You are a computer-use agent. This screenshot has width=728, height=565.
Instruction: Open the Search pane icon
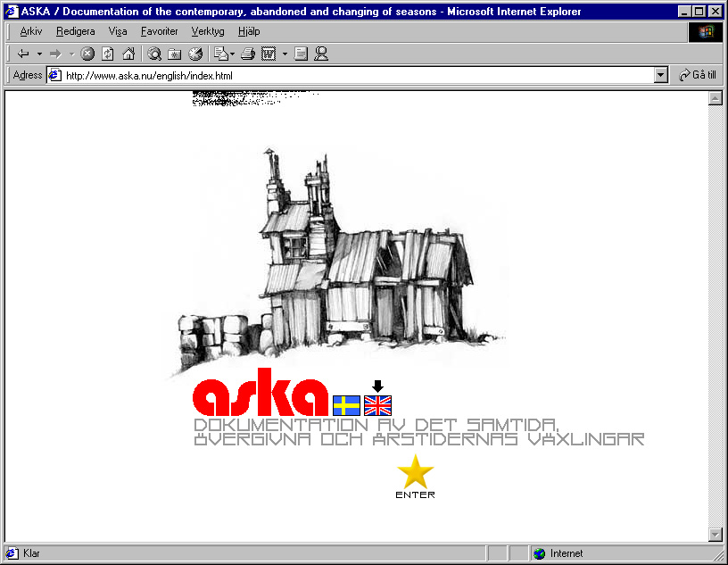coord(154,54)
